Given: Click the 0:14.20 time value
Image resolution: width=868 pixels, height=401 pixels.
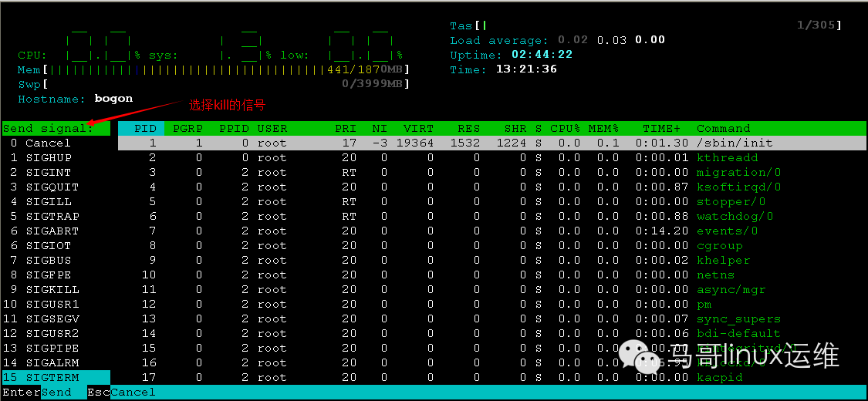Looking at the screenshot, I should pos(661,231).
